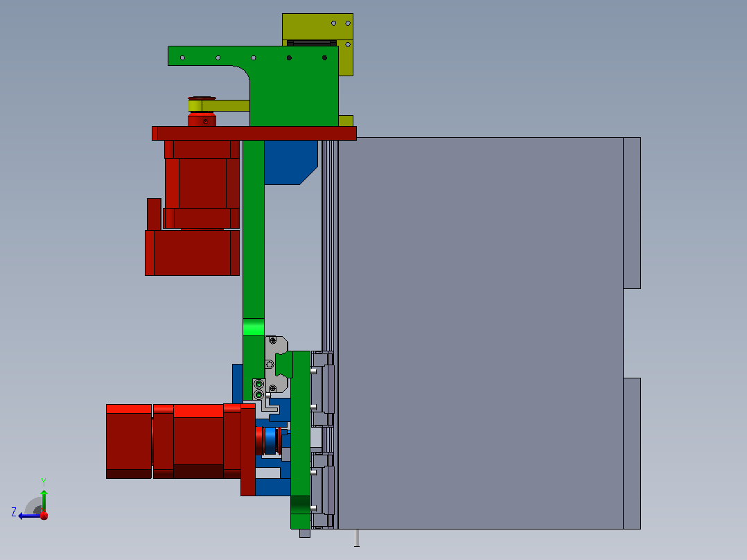The height and width of the screenshot is (560, 747).
Task: Click the "Y" label of the axis triad
Action: pyautogui.click(x=44, y=482)
